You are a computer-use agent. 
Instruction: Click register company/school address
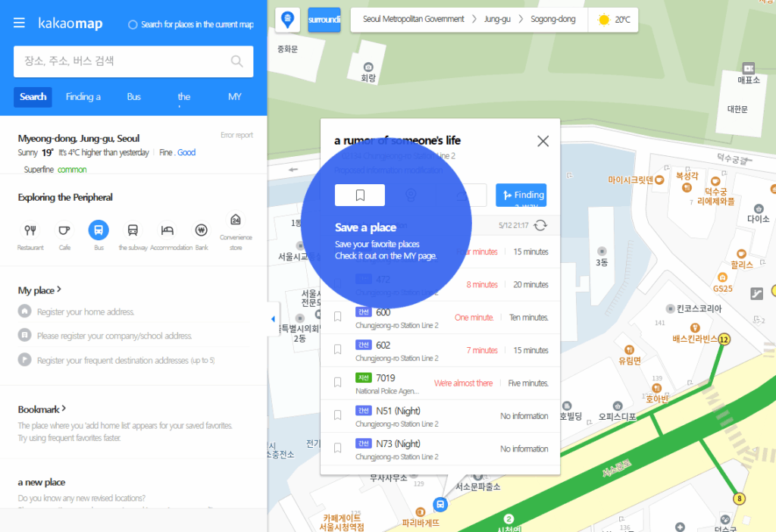(114, 336)
